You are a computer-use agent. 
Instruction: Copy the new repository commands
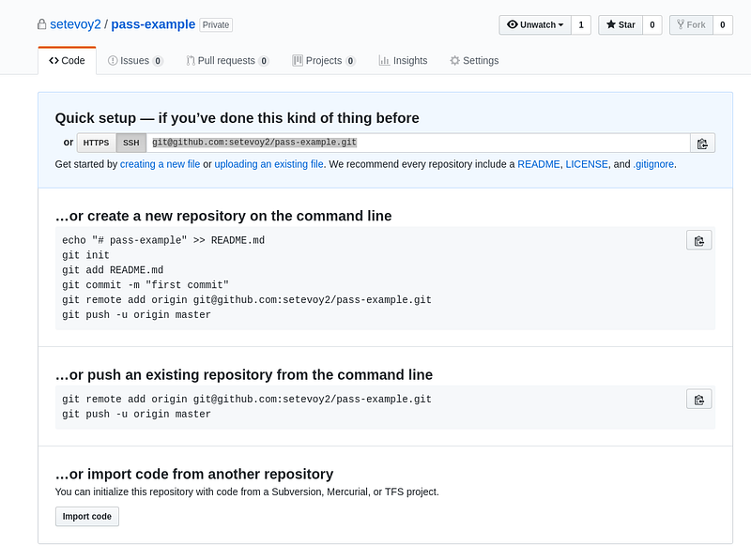coord(698,240)
